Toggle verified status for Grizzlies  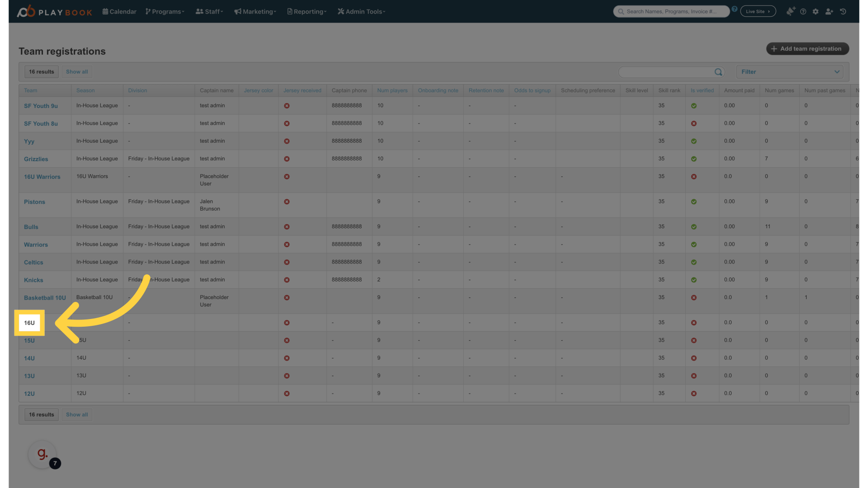693,159
